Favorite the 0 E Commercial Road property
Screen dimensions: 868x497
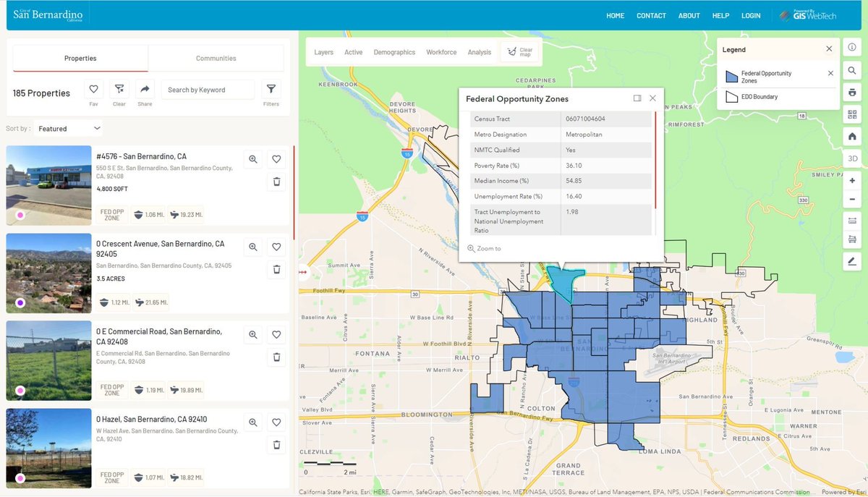(276, 335)
